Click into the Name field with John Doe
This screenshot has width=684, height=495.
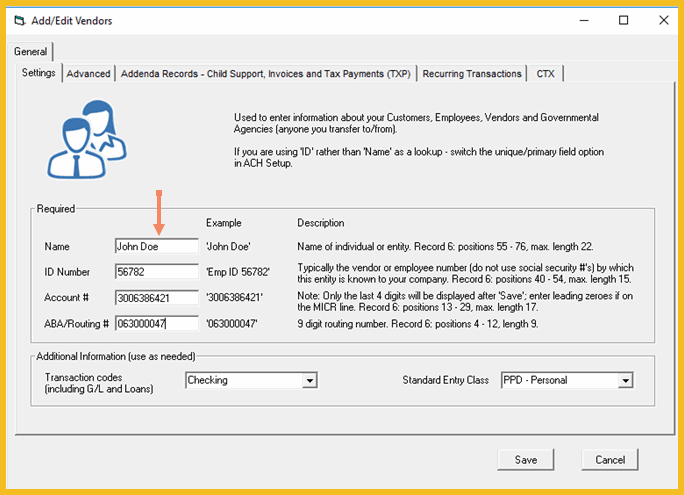pos(157,246)
